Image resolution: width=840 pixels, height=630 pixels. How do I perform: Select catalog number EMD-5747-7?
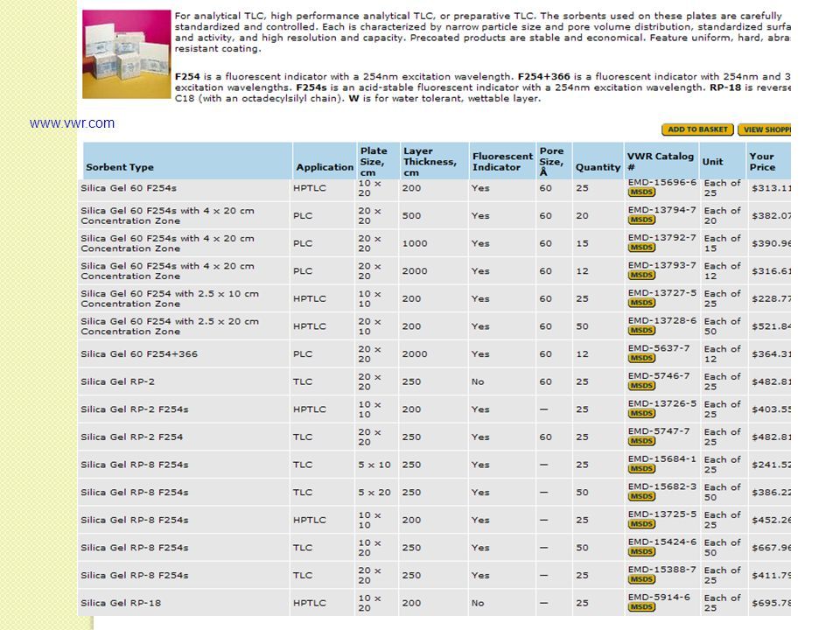[x=659, y=431]
